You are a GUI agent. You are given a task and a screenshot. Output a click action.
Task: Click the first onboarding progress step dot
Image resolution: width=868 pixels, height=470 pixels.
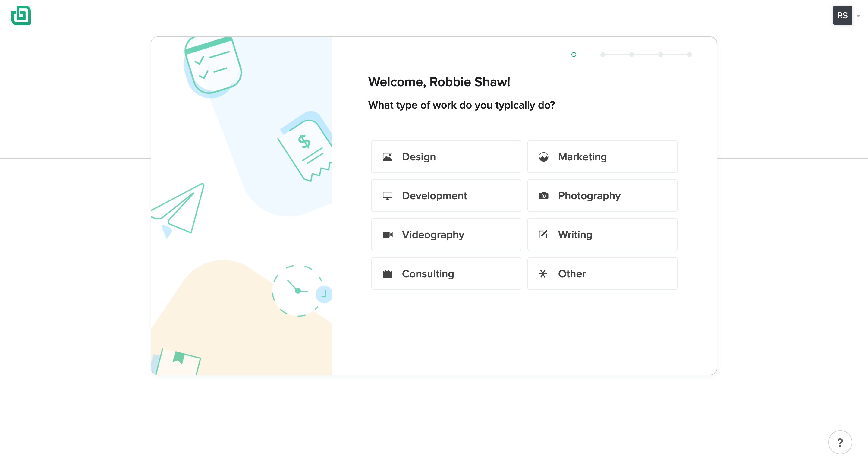[x=574, y=55]
